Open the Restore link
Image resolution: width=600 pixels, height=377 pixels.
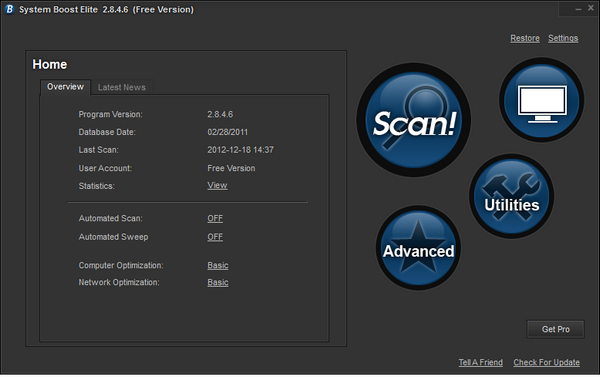pos(525,38)
